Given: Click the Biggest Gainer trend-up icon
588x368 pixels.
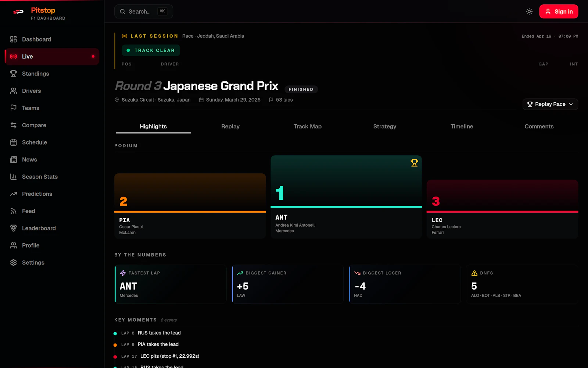Looking at the screenshot, I should (x=240, y=273).
